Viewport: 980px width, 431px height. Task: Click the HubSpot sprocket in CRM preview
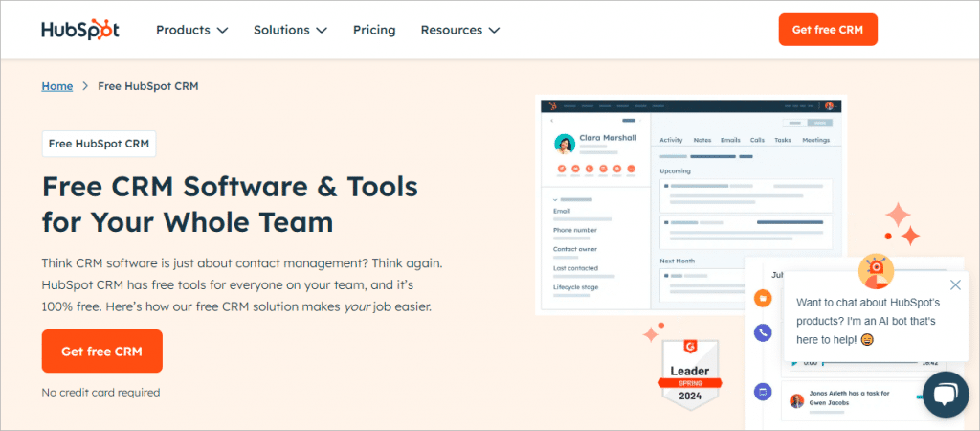pyautogui.click(x=552, y=105)
